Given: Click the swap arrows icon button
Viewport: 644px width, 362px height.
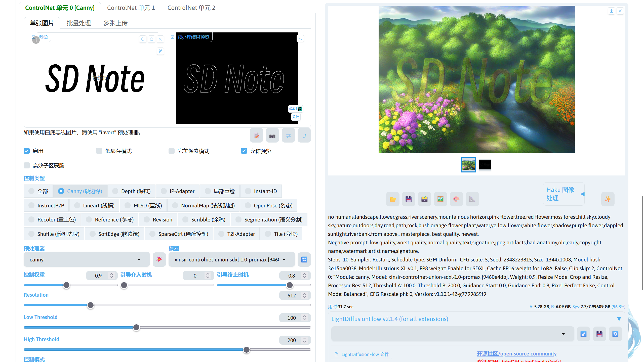Looking at the screenshot, I should point(288,136).
